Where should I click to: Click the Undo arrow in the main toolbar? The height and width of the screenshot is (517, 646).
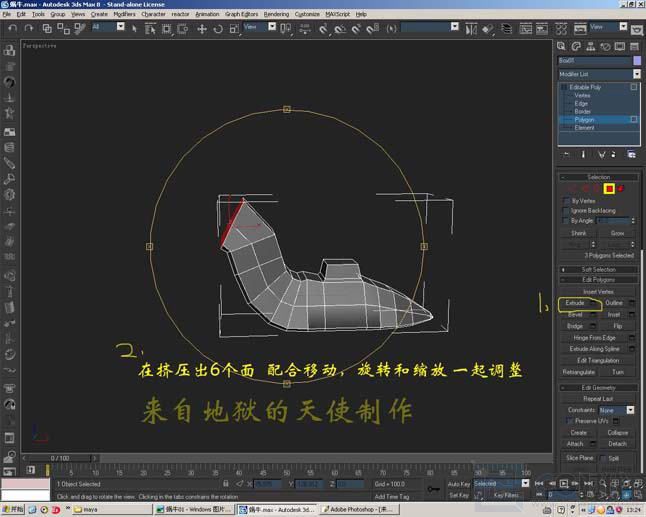click(12, 28)
